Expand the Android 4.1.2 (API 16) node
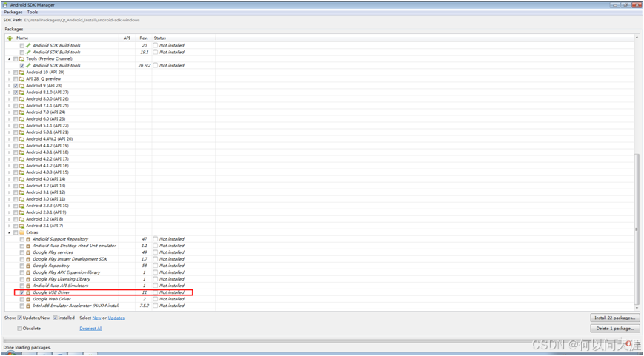 (x=10, y=166)
